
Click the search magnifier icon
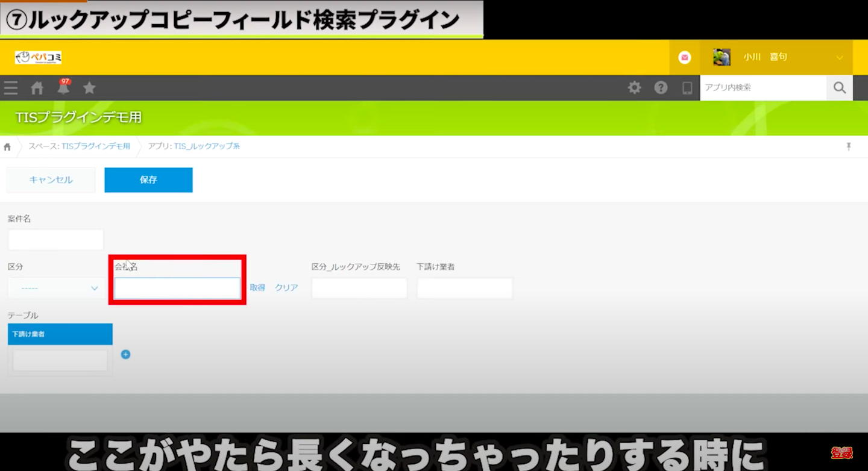(x=840, y=88)
